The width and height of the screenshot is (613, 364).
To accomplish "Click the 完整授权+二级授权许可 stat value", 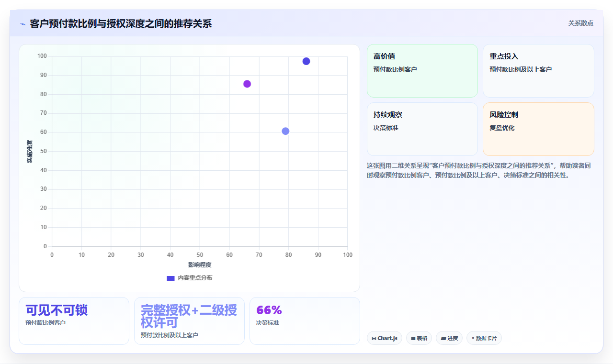I will coord(189,316).
